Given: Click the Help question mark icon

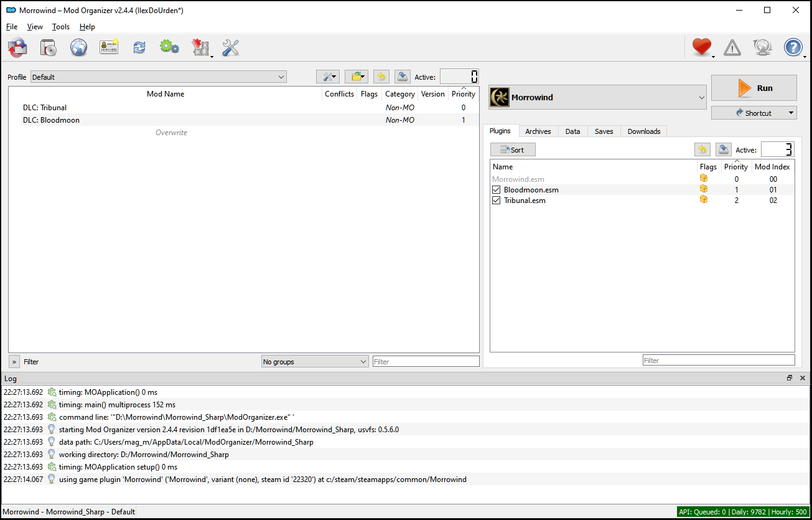Looking at the screenshot, I should point(793,47).
